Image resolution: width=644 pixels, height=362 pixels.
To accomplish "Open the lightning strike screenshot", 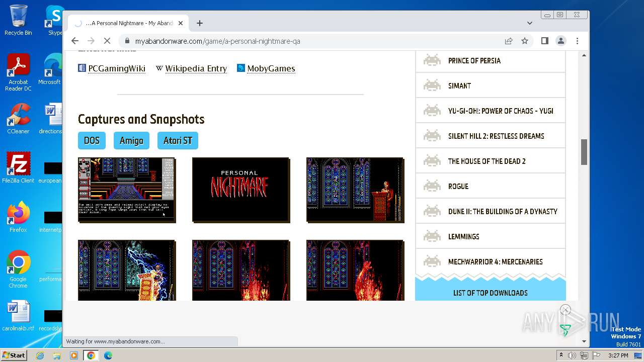I will [x=127, y=270].
